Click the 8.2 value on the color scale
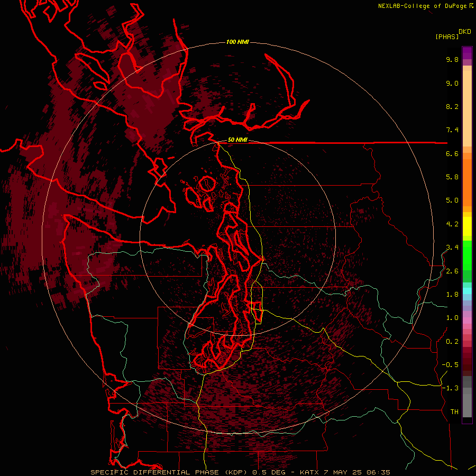The image size is (476, 476). [x=452, y=107]
